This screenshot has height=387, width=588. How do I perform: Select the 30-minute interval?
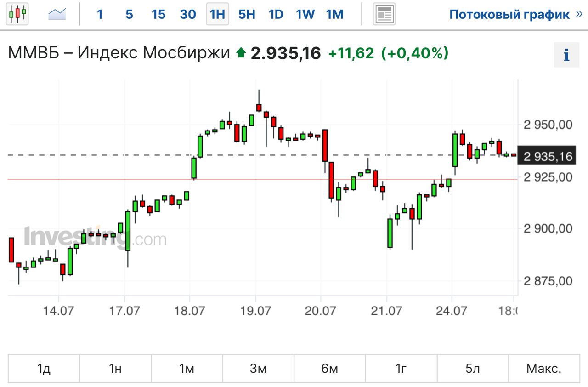(188, 14)
